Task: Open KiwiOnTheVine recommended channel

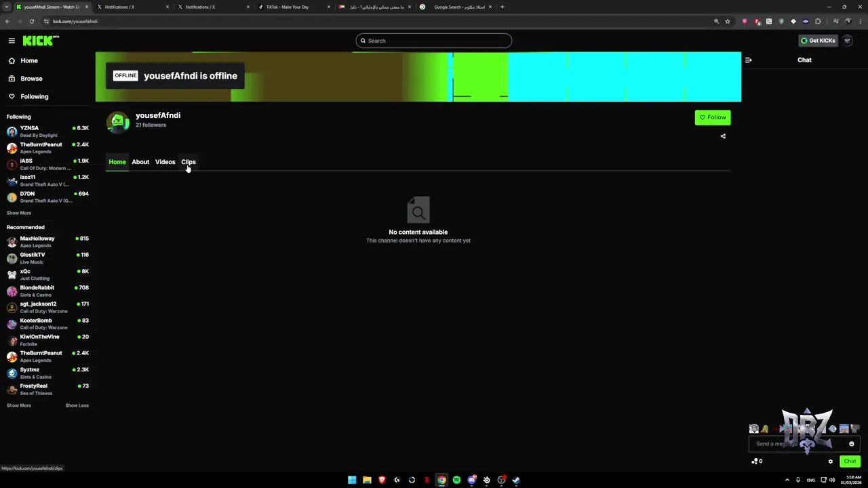Action: [47, 340]
